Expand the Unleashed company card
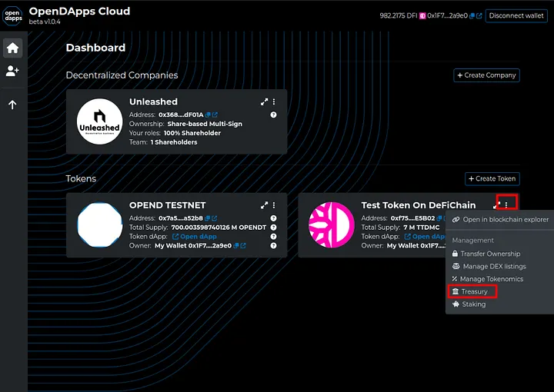Viewport: 554px width, 392px height. click(264, 102)
